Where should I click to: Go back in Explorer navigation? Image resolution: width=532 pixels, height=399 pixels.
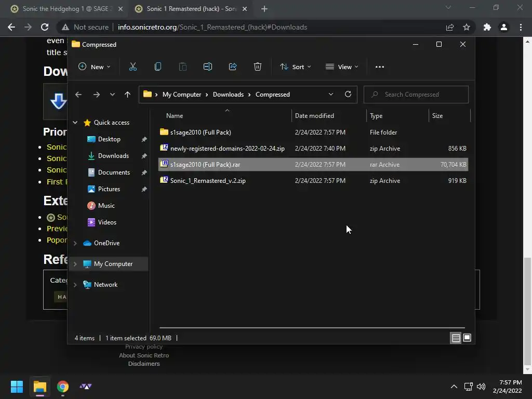(x=78, y=95)
